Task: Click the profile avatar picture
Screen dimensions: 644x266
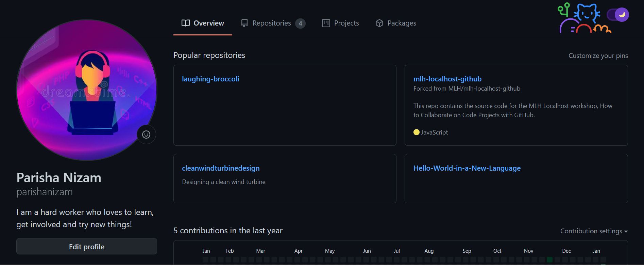Action: tap(87, 90)
